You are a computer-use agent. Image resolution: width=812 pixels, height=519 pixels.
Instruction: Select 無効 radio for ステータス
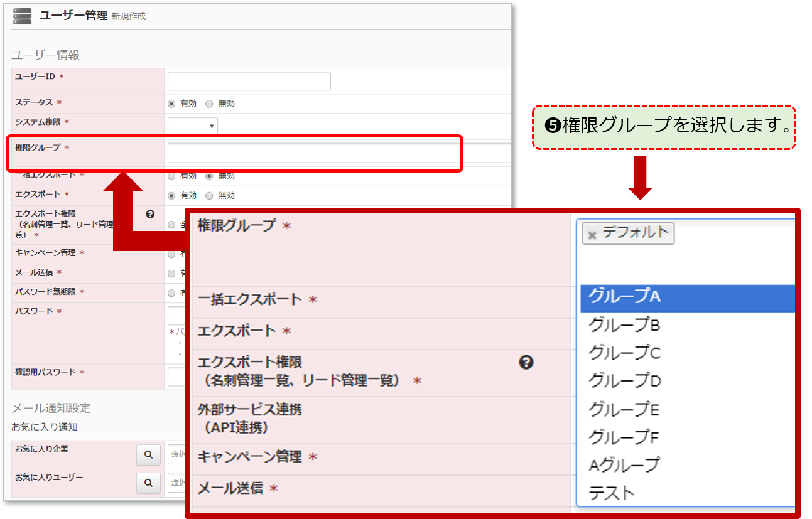(x=209, y=104)
